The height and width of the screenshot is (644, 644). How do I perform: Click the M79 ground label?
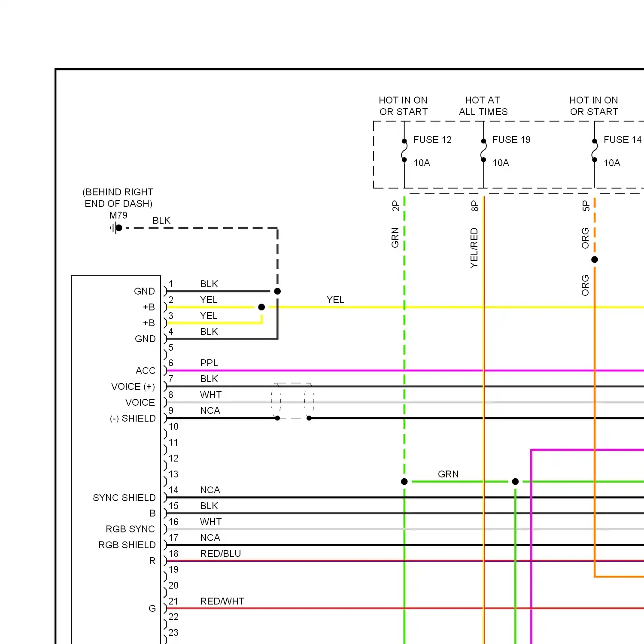[118, 215]
